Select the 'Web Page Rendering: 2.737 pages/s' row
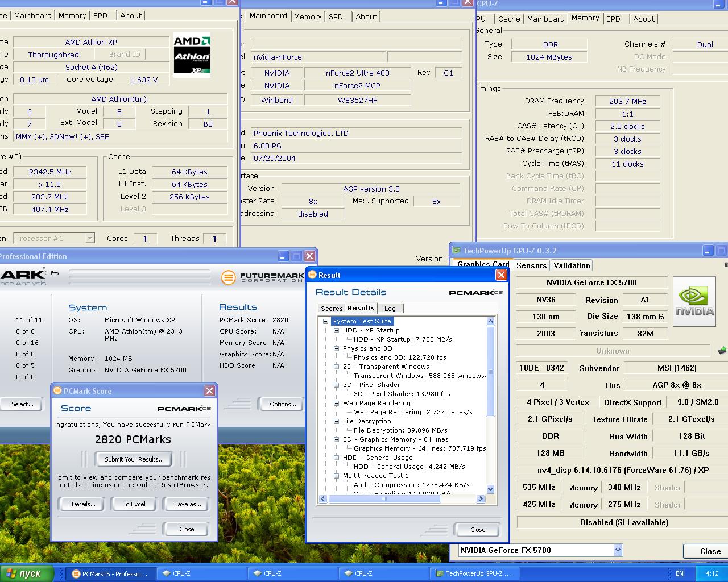Image resolution: width=728 pixels, height=582 pixels. click(413, 412)
